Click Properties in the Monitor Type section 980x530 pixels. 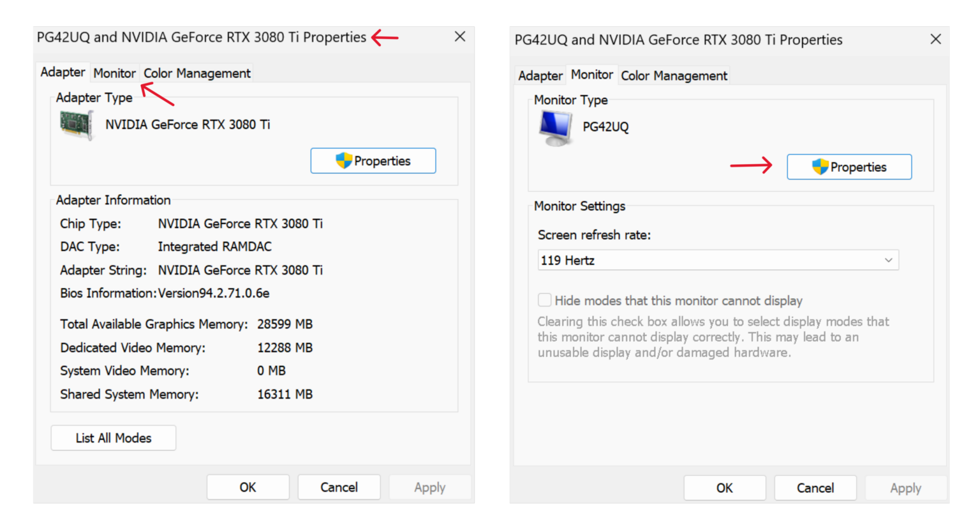[849, 167]
